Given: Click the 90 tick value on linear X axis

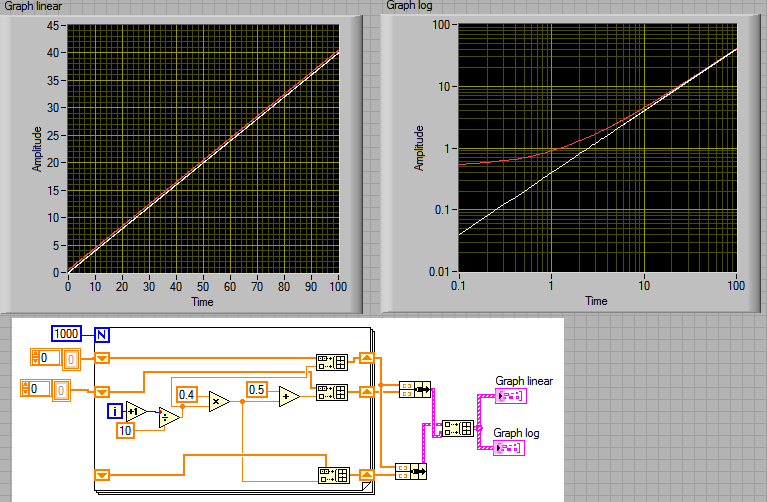Looking at the screenshot, I should 311,287.
